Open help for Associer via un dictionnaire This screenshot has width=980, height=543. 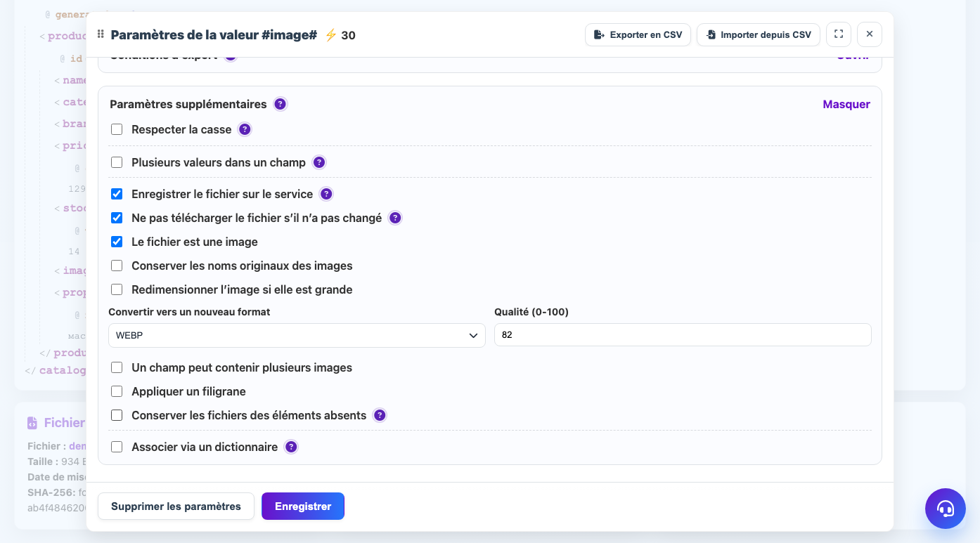[x=291, y=447]
